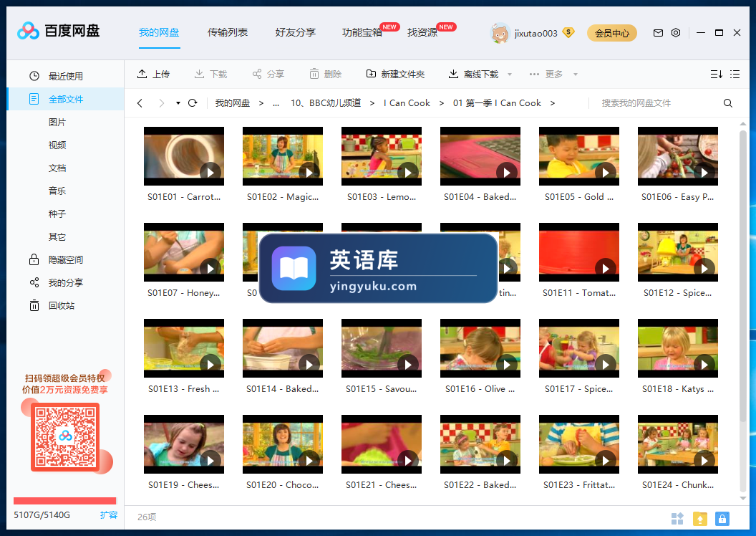The height and width of the screenshot is (536, 756).
Task: Select 图片 category in sidebar
Action: click(57, 122)
